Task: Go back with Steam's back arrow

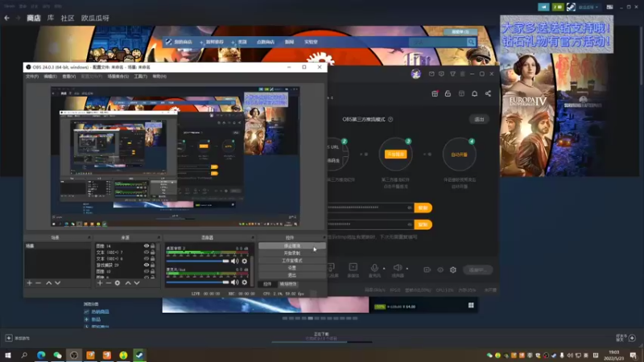Action: coord(6,18)
